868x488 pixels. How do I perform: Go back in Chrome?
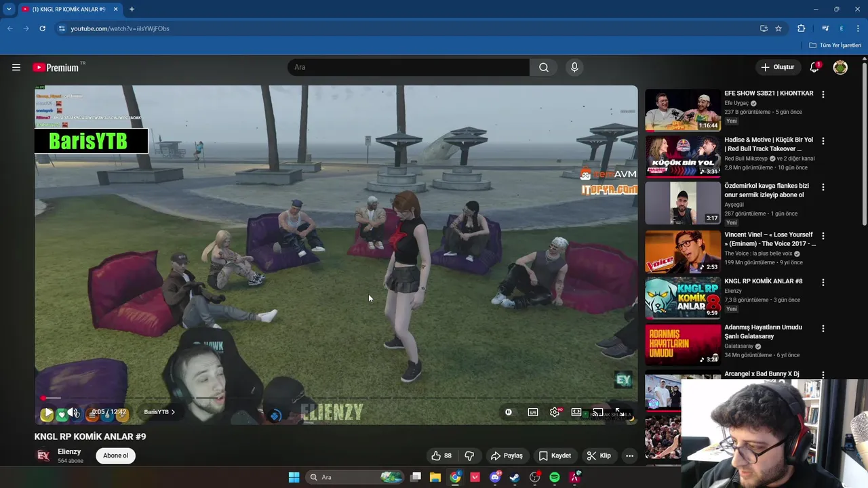(9, 28)
